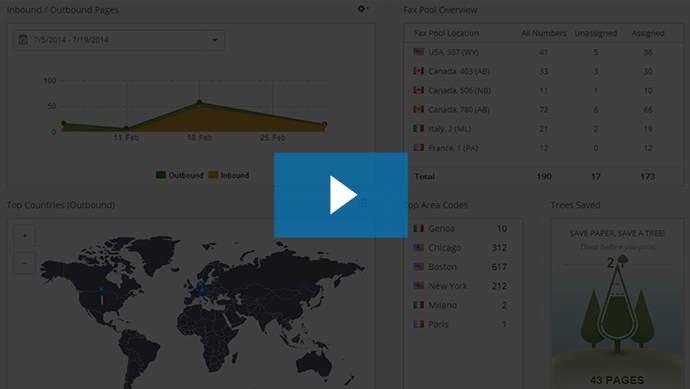Select the Canada, 780 (AB) location text
The width and height of the screenshot is (690, 389).
[459, 110]
